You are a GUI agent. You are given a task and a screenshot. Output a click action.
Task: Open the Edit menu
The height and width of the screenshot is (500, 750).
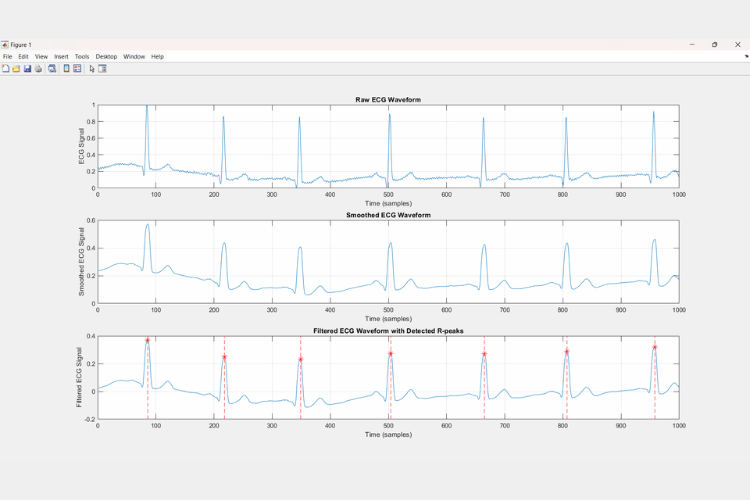click(23, 57)
